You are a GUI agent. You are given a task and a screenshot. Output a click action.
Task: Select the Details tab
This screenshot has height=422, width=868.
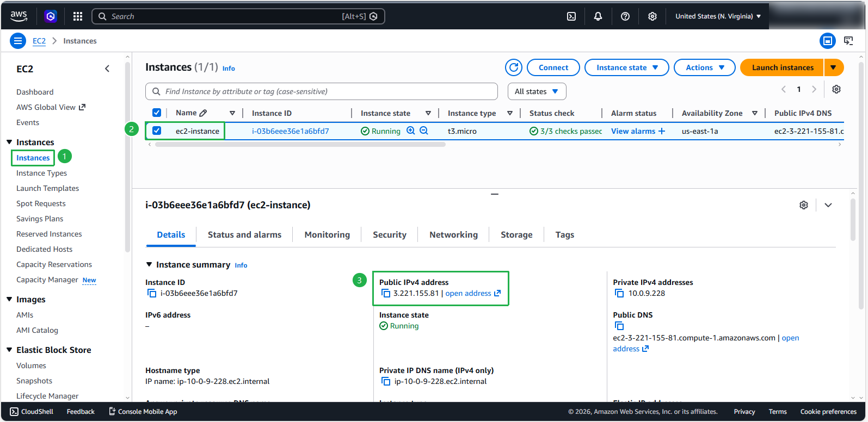pyautogui.click(x=171, y=235)
